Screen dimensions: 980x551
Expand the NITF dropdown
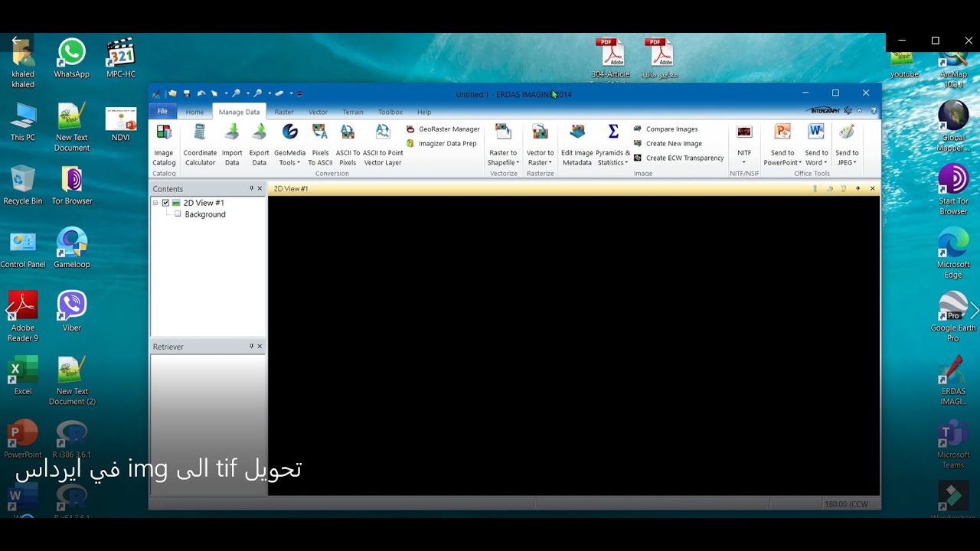[744, 145]
